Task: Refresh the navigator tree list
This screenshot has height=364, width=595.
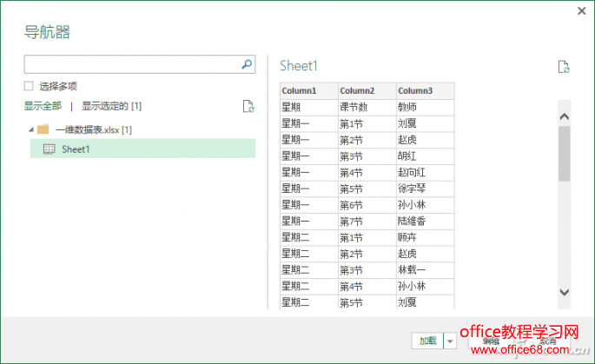Action: pyautogui.click(x=248, y=107)
